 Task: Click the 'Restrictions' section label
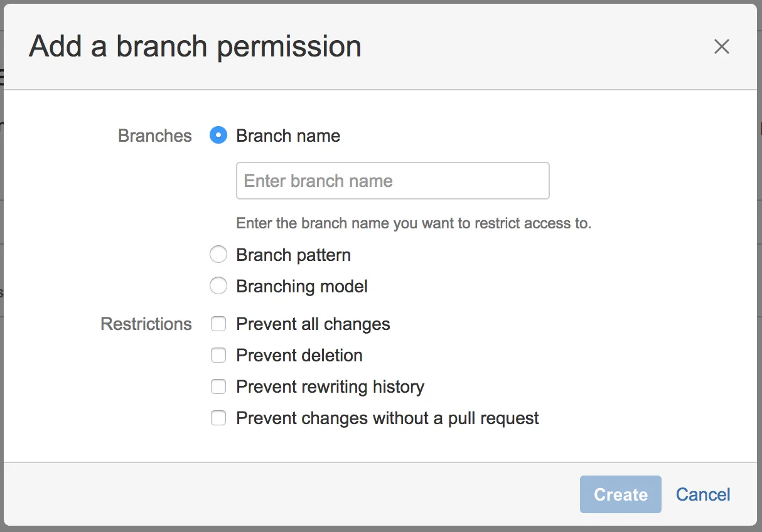tap(146, 324)
